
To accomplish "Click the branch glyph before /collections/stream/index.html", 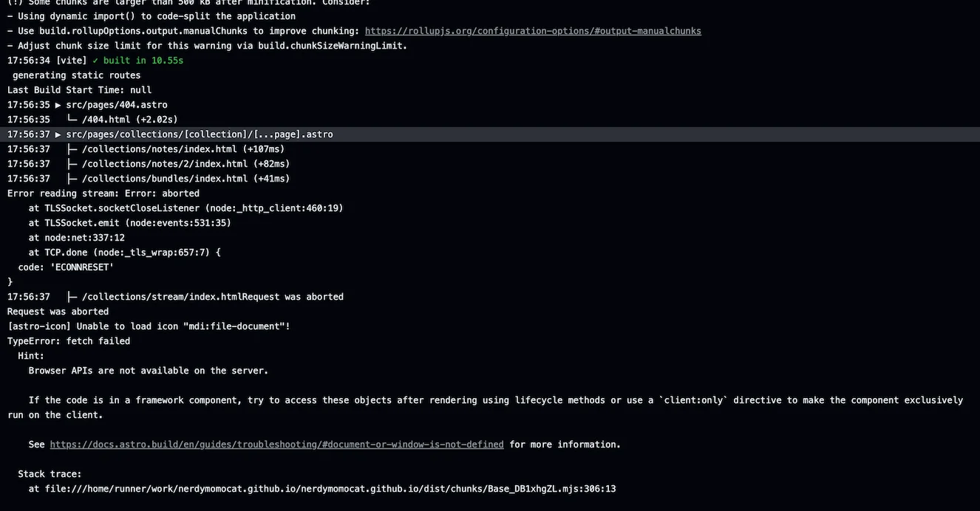I will [x=72, y=297].
